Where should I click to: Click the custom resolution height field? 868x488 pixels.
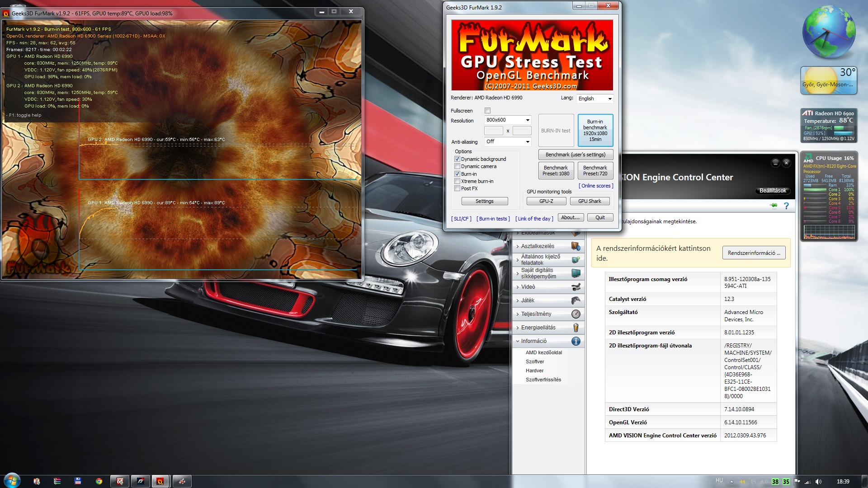522,131
